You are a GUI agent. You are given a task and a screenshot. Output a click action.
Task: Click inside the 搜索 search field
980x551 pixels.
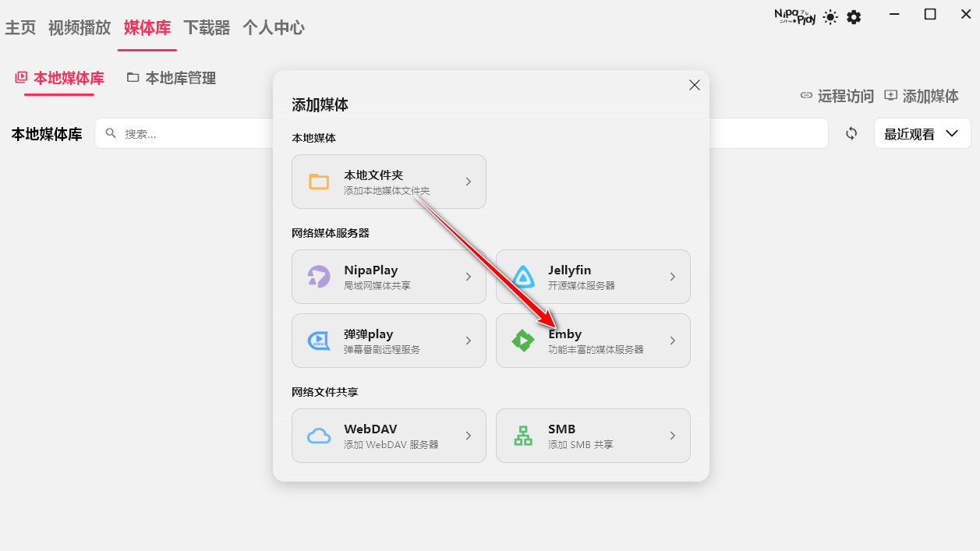462,133
